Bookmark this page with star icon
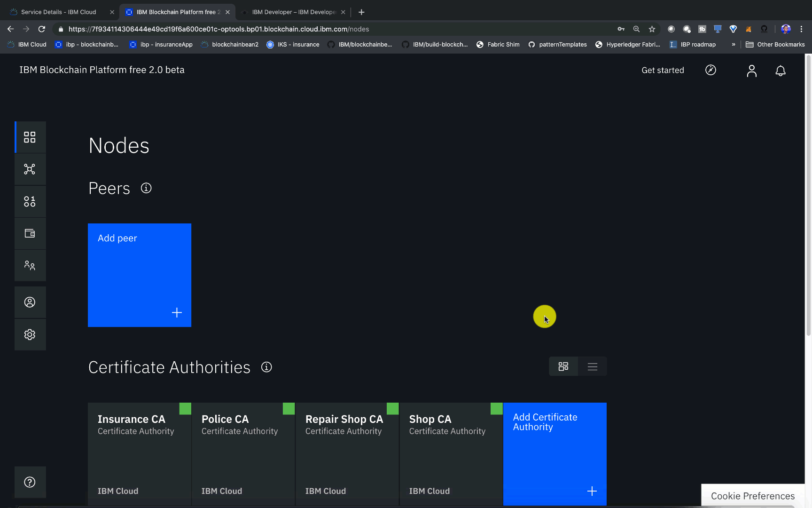The height and width of the screenshot is (508, 812). click(x=652, y=29)
